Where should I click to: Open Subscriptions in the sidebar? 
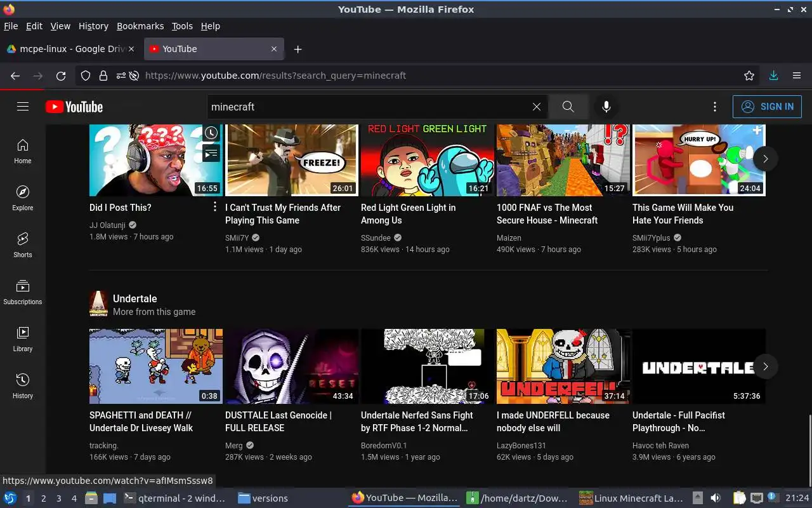click(x=23, y=292)
